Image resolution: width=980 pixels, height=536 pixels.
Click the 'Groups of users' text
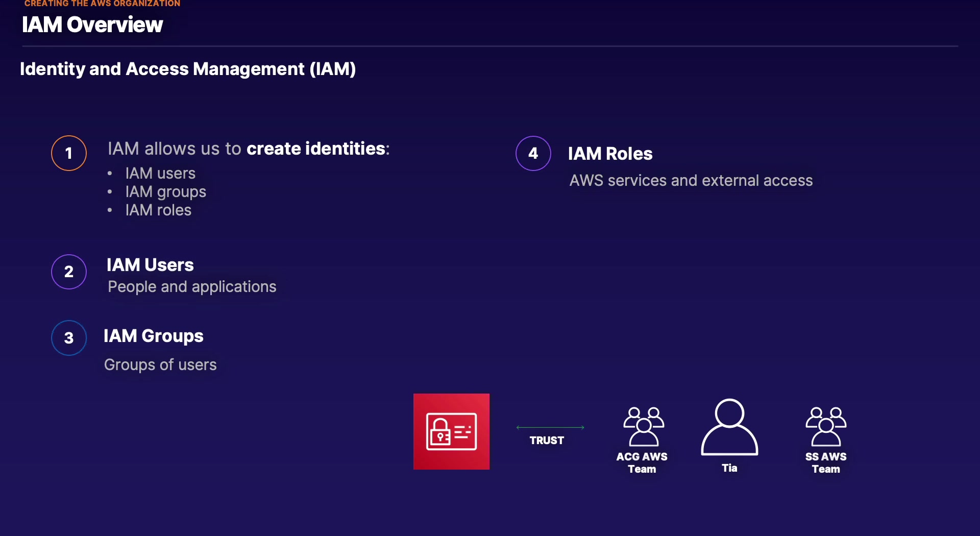160,364
